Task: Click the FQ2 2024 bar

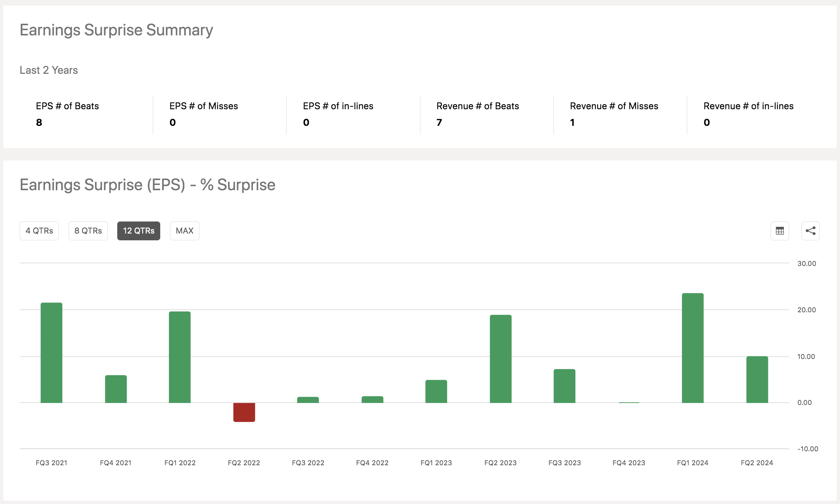Action: pos(757,379)
